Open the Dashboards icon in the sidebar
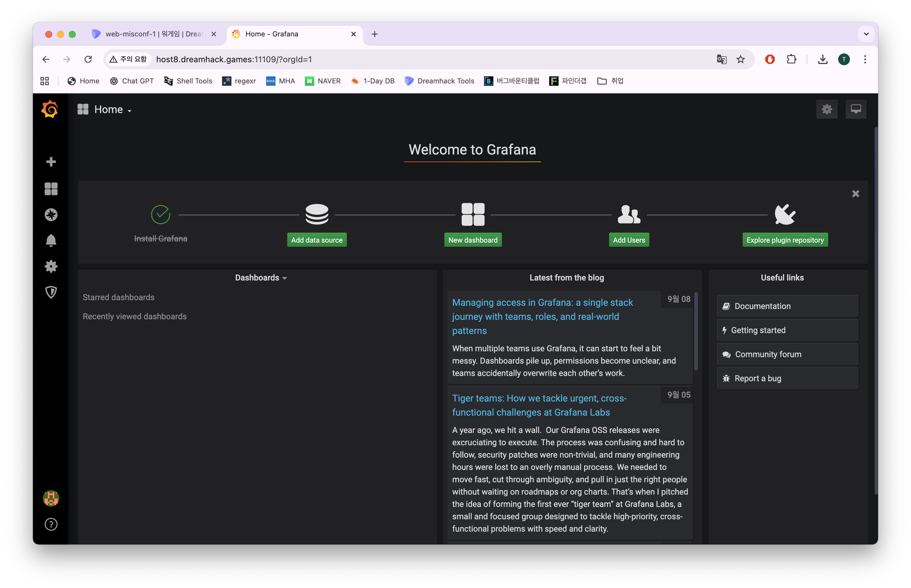 [51, 189]
